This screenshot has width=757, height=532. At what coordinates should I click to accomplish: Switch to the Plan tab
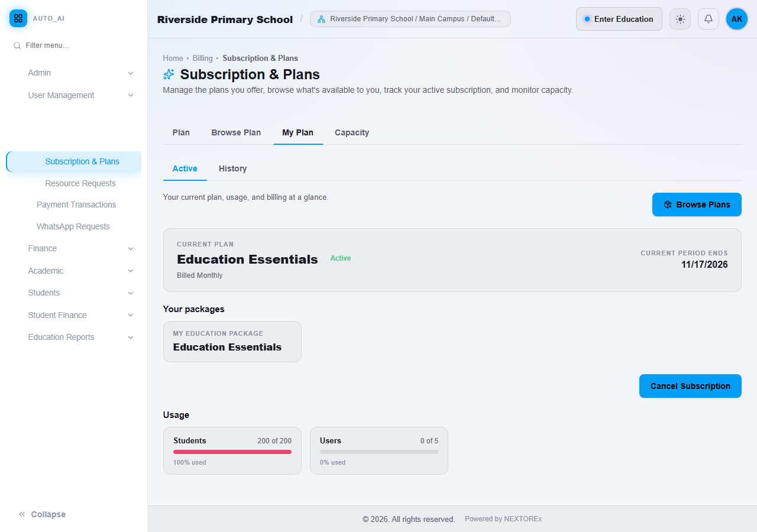(x=181, y=132)
